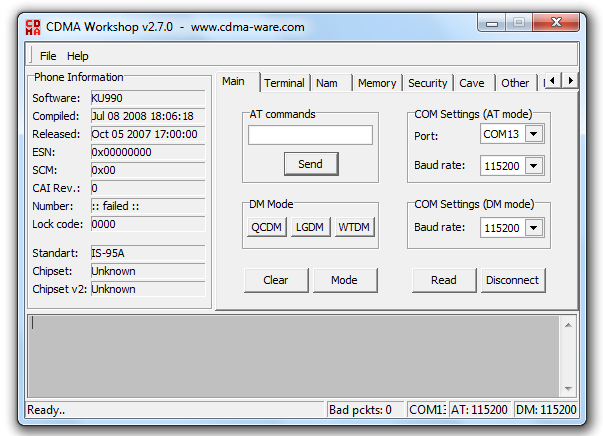Click the Lock code field 0000
Image resolution: width=603 pixels, height=436 pixels.
tap(148, 224)
